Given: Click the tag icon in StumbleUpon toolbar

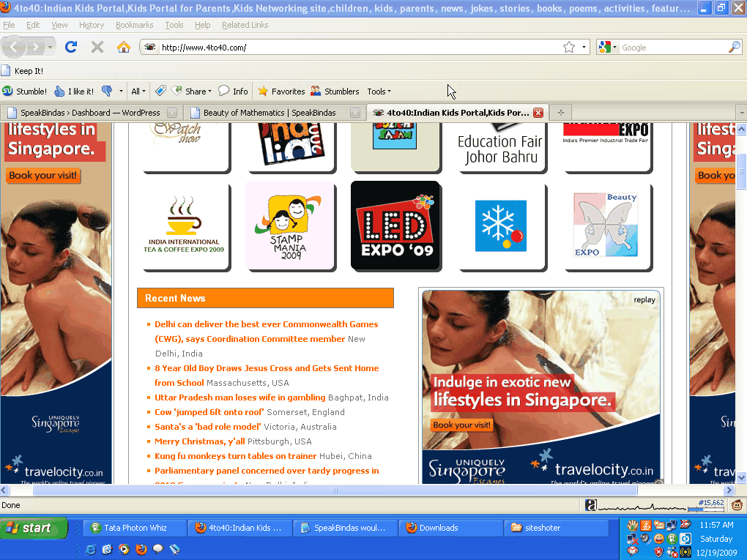Looking at the screenshot, I should point(160,91).
